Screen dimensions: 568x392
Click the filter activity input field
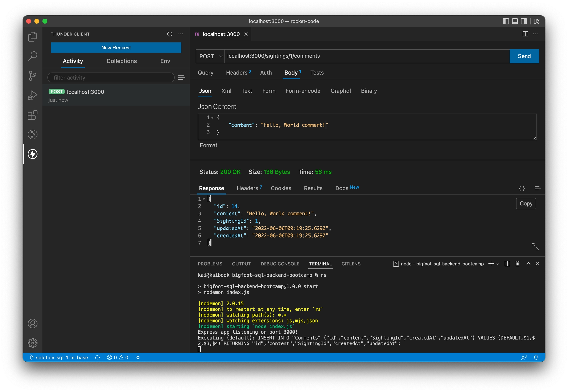(111, 78)
